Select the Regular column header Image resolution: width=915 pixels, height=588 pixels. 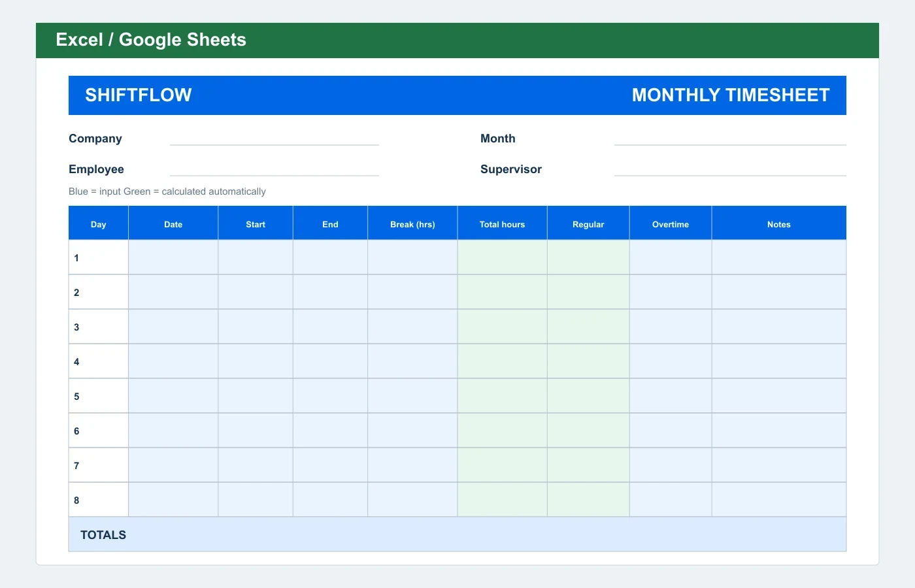[588, 223]
